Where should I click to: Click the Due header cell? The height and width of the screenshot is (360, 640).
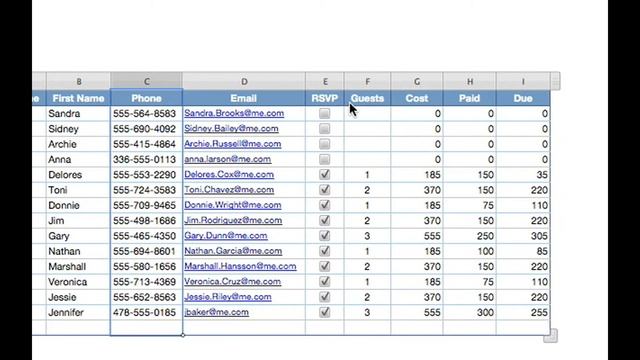523,98
